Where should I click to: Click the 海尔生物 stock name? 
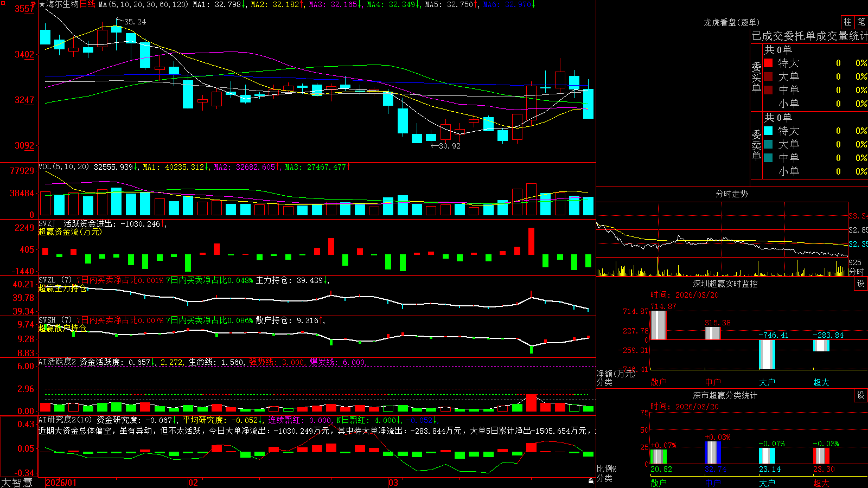pos(62,4)
